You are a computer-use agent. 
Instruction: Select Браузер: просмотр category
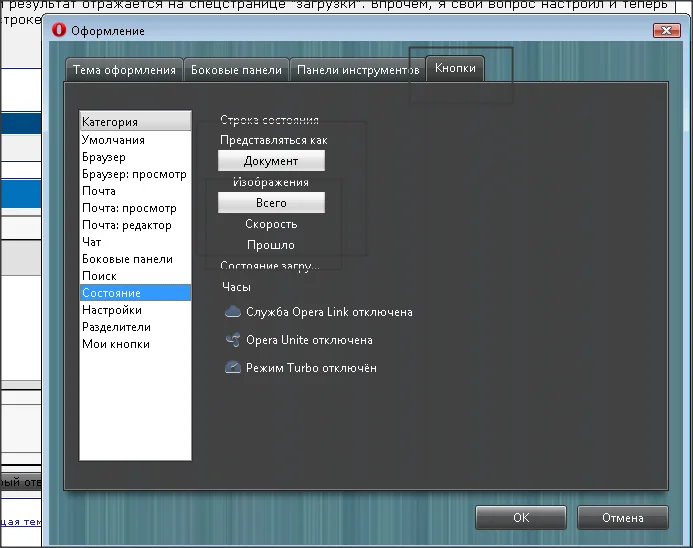(x=135, y=174)
